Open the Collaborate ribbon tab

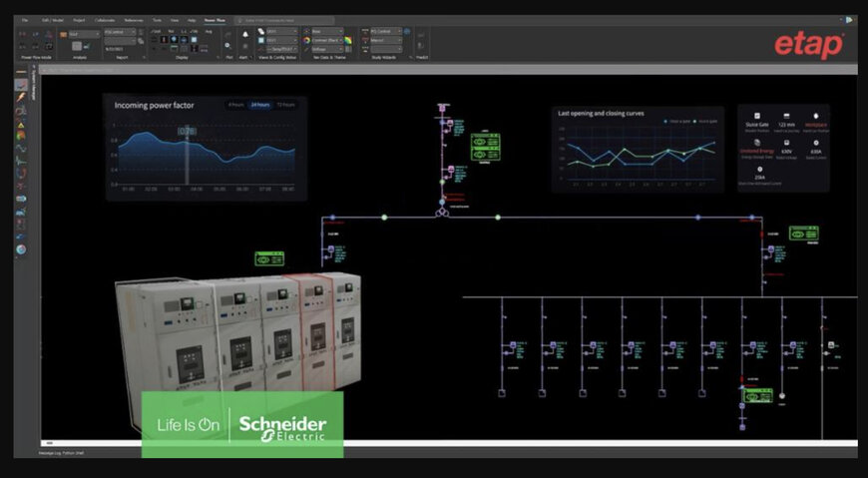105,20
